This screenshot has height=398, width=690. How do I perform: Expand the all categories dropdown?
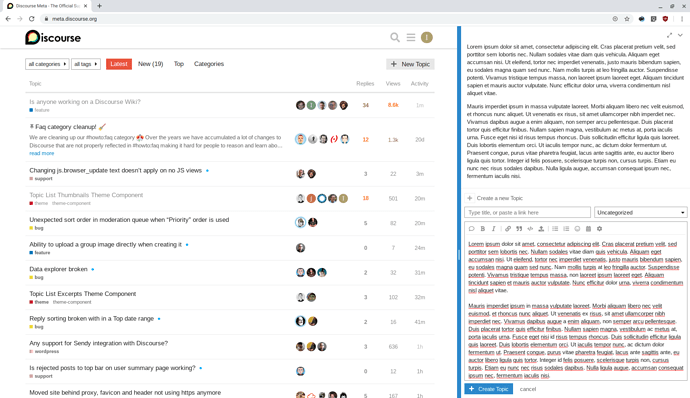pos(47,64)
